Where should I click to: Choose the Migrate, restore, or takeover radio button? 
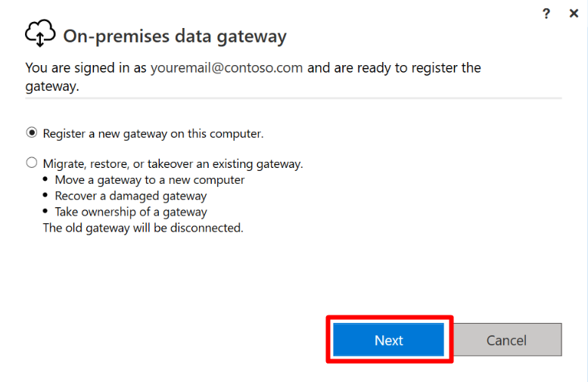tap(32, 163)
